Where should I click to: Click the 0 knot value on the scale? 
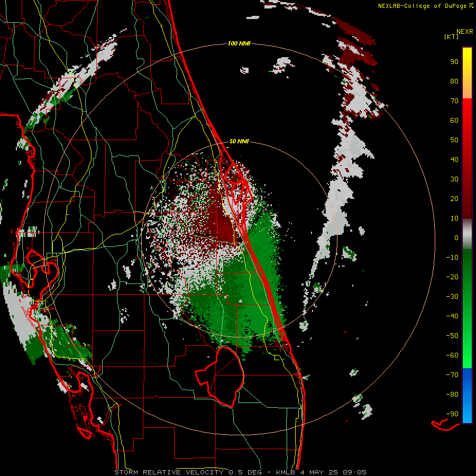456,238
